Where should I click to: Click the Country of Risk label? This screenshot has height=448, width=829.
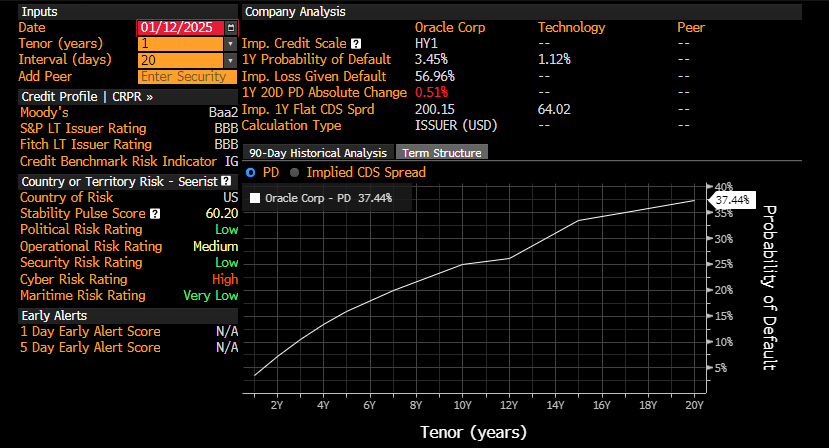66,197
